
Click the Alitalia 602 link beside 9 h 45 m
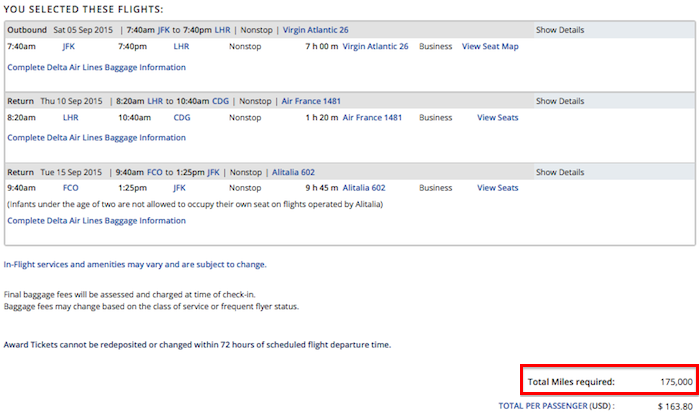[x=364, y=188]
